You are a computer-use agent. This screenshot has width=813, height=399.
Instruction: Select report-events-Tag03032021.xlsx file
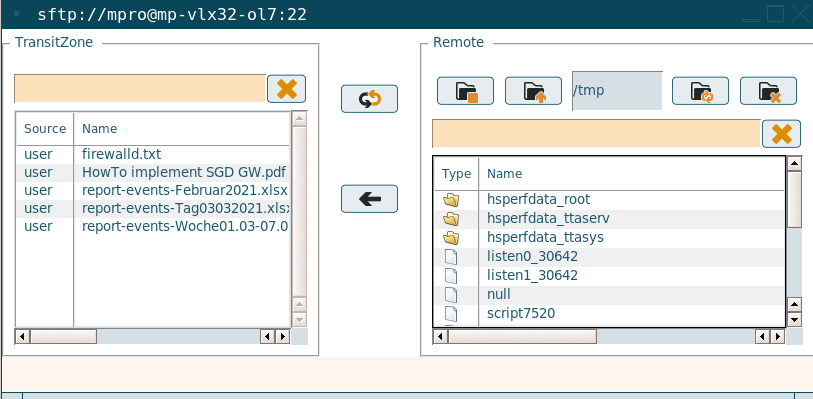click(x=186, y=208)
